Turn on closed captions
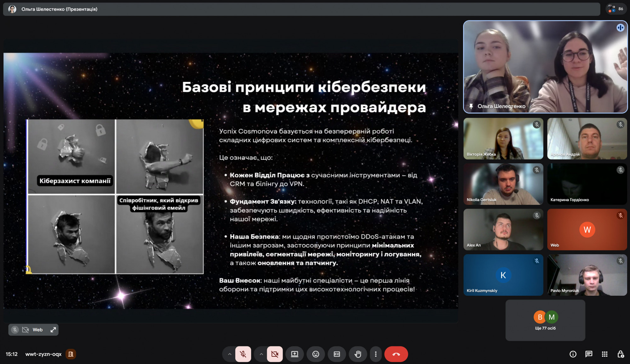This screenshot has height=364, width=630. (x=337, y=354)
